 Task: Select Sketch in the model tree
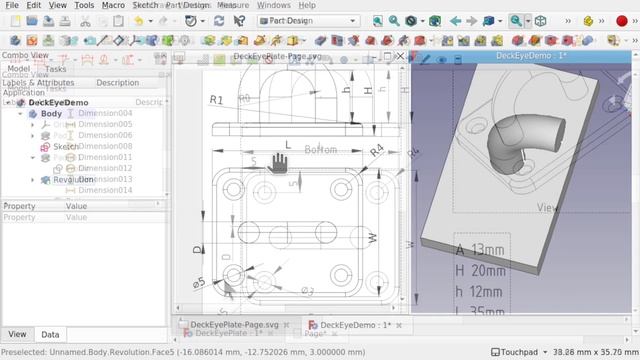click(65, 146)
